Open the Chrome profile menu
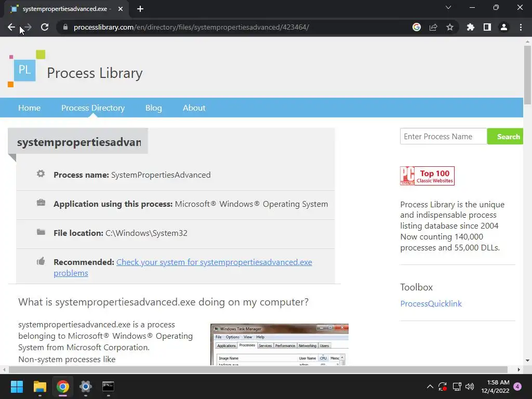 [x=504, y=27]
